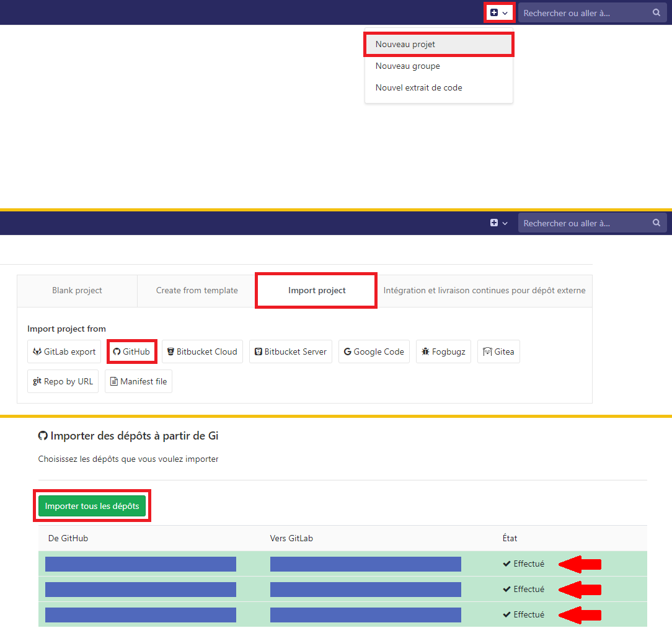Open the plus dropdown in top navbar
The image size is (672, 628).
click(x=499, y=12)
